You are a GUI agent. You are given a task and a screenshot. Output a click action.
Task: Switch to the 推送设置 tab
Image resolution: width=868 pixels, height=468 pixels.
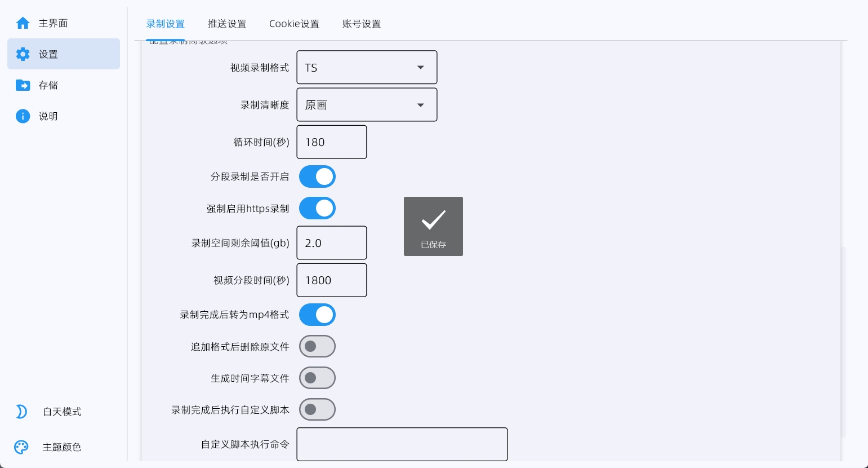click(227, 24)
